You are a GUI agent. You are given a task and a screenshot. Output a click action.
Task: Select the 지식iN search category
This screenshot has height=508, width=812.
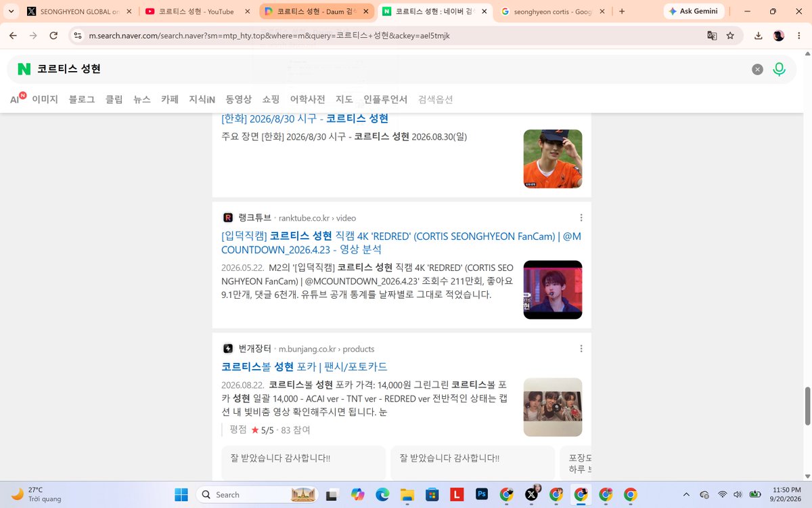click(202, 99)
